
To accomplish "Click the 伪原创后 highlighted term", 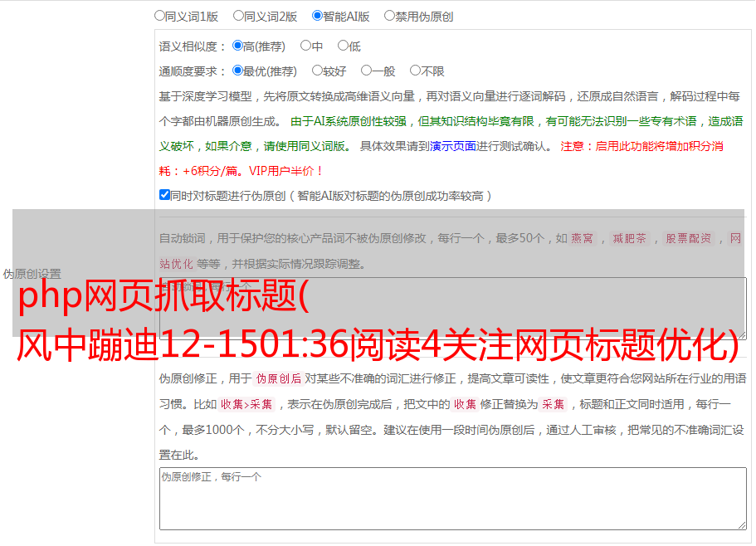I will tap(279, 378).
